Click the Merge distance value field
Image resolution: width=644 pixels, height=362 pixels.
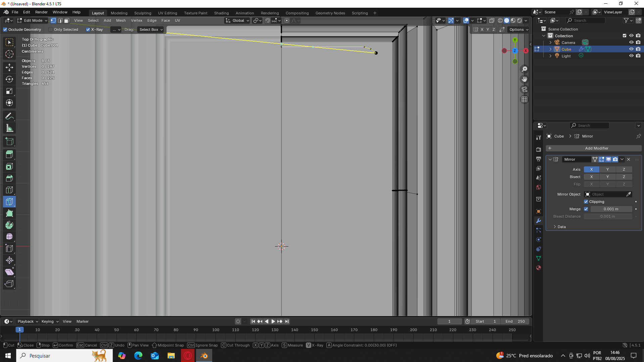pos(611,209)
